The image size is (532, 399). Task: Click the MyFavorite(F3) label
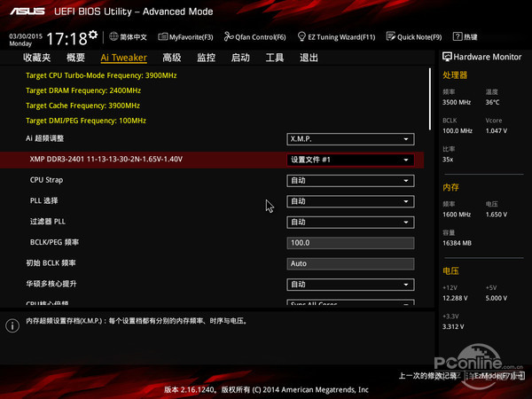191,37
